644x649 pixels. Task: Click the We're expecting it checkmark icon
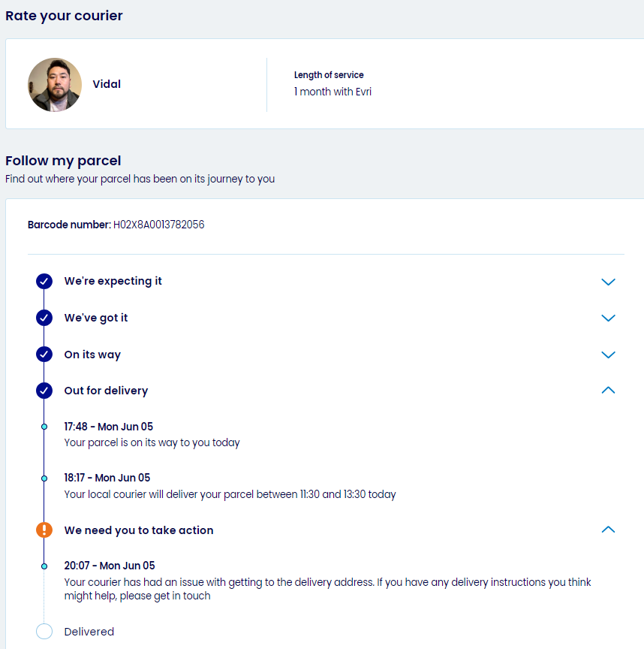(x=44, y=282)
